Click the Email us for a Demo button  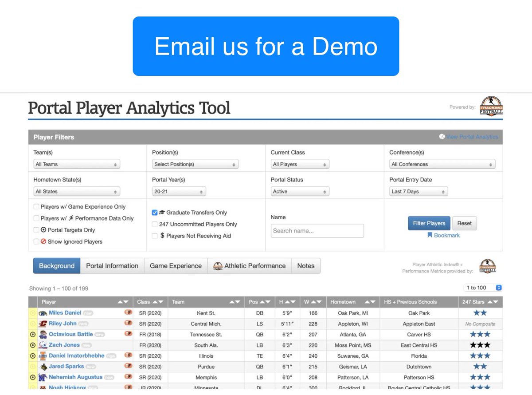[266, 46]
